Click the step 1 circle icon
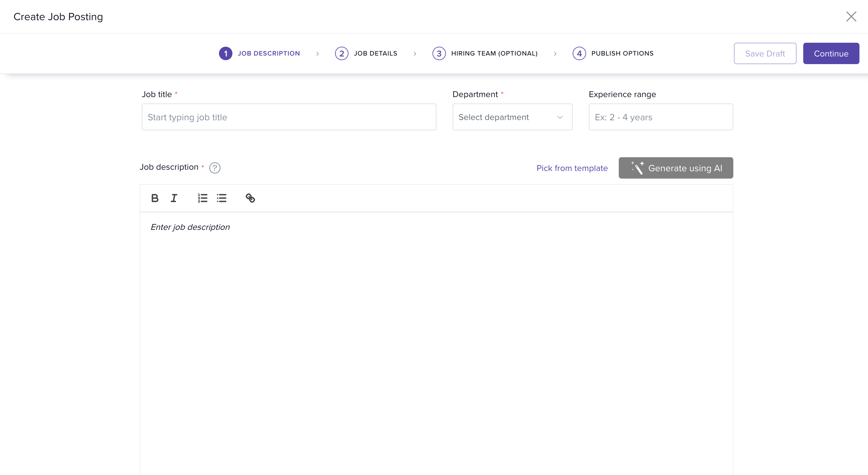Screen dimensions: 868x475 tap(225, 53)
